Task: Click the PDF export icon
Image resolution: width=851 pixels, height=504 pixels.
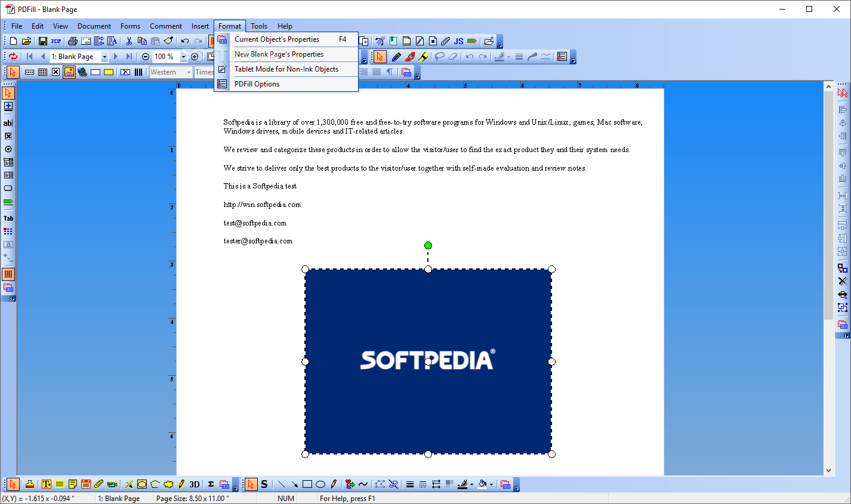Action: 56,41
